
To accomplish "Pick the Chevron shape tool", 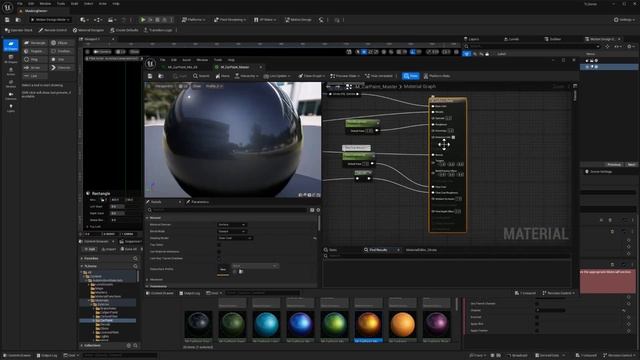I will [61, 67].
